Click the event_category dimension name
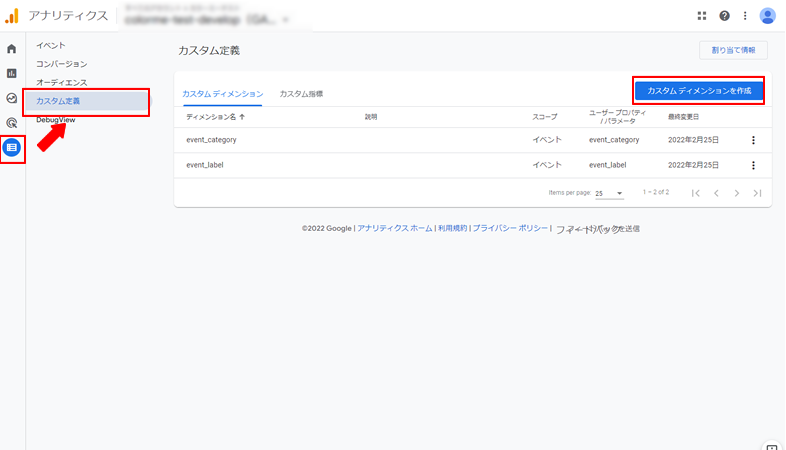Viewport: 786px width, 450px height. pos(211,140)
